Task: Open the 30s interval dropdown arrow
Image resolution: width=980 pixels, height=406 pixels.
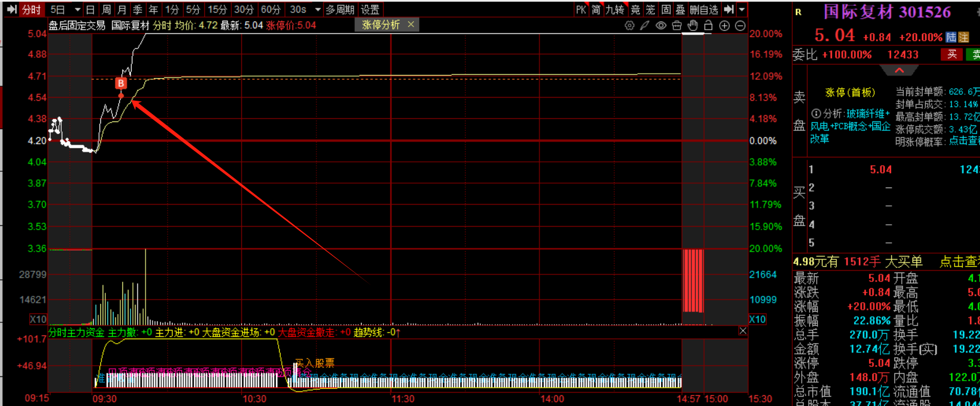Action: tap(316, 9)
